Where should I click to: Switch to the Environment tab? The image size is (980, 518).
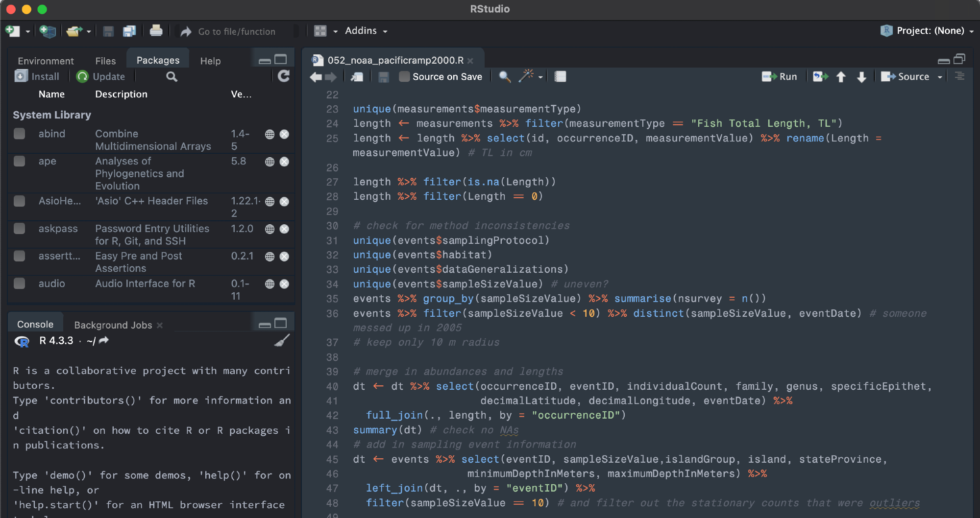tap(46, 61)
